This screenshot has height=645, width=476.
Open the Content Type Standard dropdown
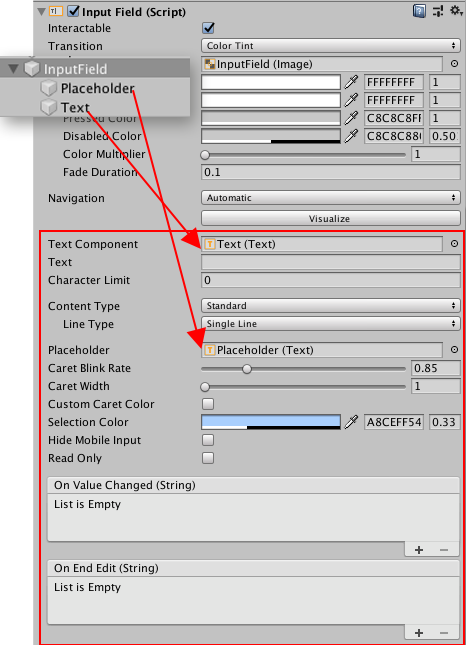pyautogui.click(x=331, y=306)
